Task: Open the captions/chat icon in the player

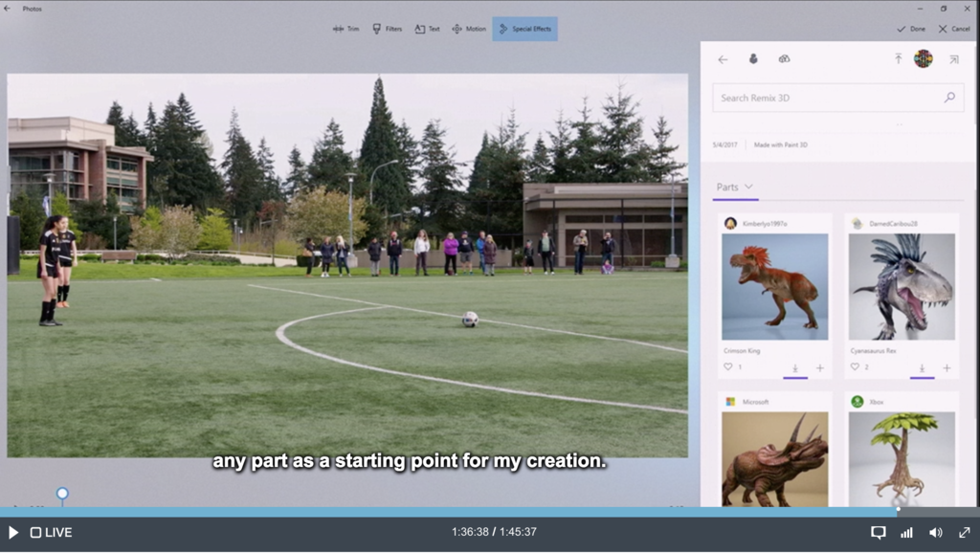Action: (x=878, y=533)
